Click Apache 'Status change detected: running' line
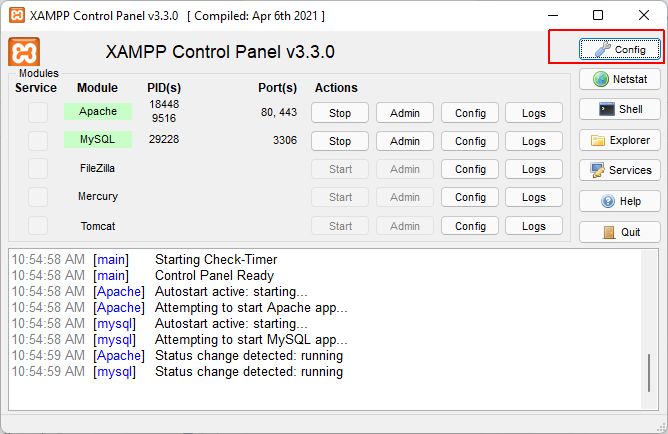This screenshot has width=668, height=434. coord(249,356)
